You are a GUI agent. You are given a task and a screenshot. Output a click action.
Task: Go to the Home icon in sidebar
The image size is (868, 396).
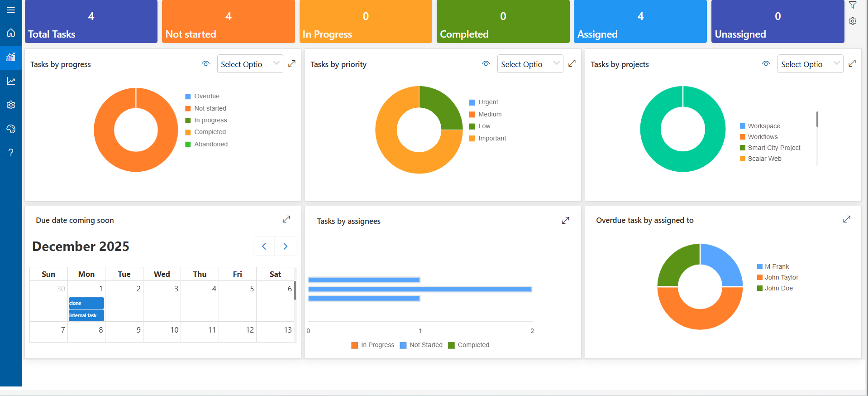click(x=11, y=33)
